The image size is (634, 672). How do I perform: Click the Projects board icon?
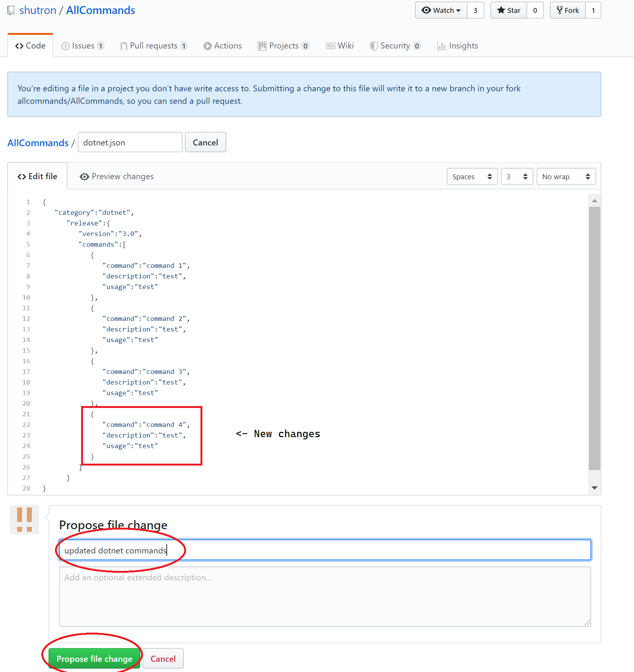pos(262,46)
